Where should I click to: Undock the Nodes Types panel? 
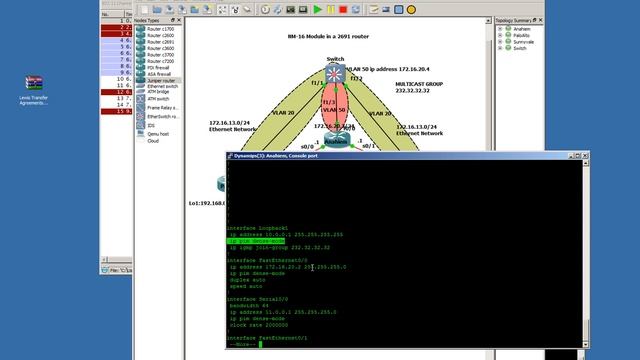pos(173,20)
